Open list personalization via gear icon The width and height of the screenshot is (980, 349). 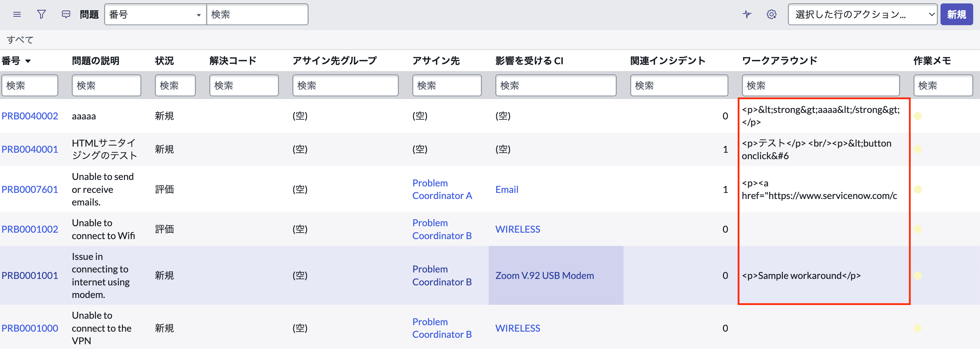click(771, 14)
